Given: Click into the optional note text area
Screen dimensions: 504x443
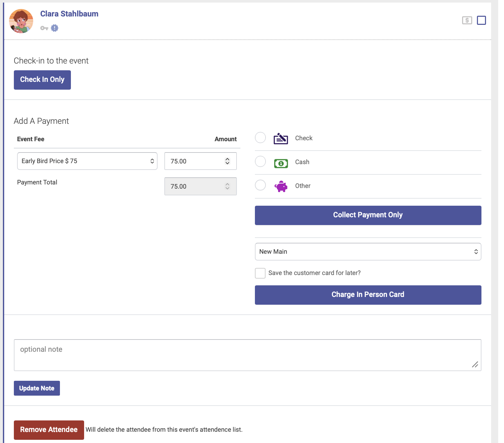Looking at the screenshot, I should point(247,355).
